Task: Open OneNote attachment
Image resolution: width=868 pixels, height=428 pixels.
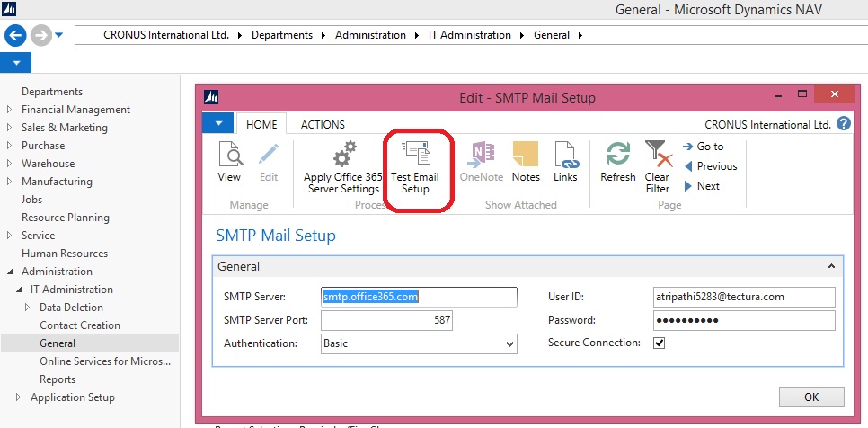Action: click(x=481, y=162)
